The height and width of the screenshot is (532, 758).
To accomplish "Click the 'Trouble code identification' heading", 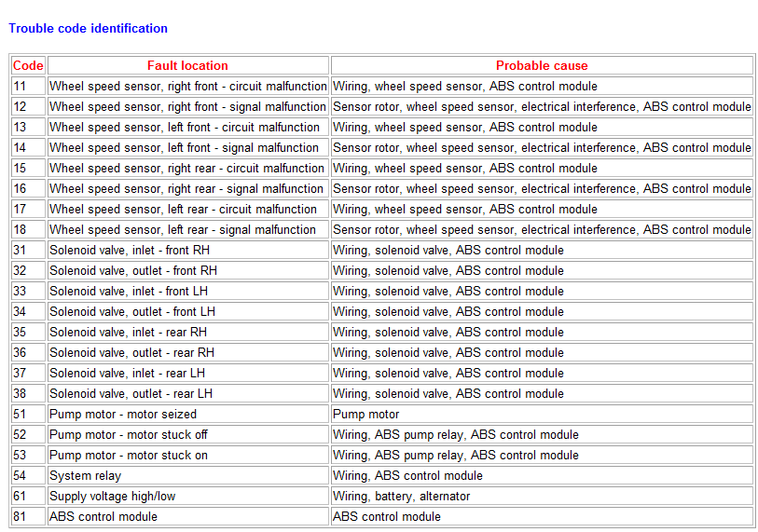I will coord(89,28).
